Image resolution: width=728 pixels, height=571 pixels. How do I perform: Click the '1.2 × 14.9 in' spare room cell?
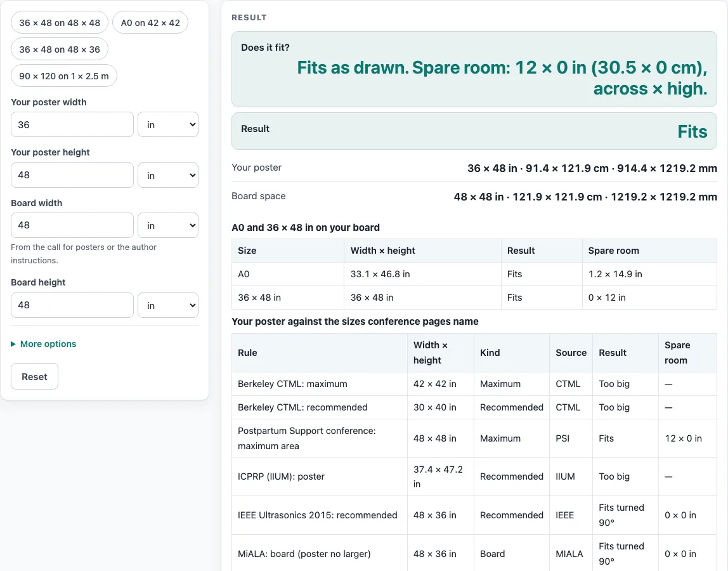649,274
